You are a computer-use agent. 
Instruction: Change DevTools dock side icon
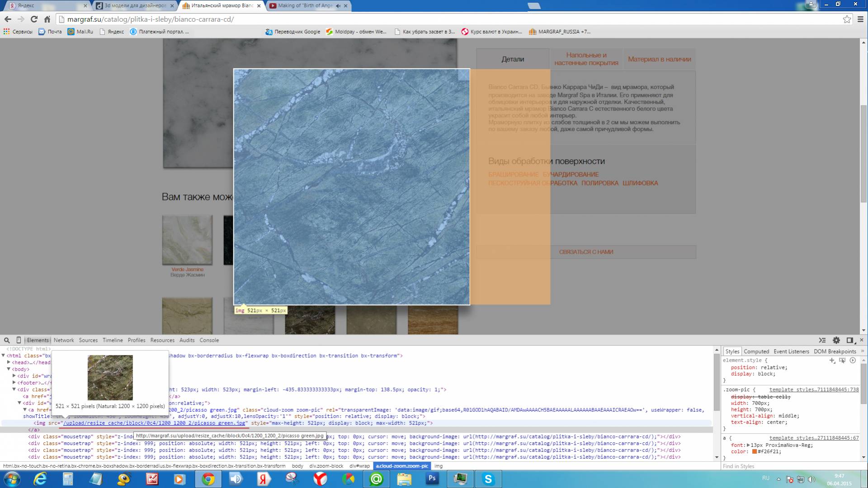pos(850,340)
